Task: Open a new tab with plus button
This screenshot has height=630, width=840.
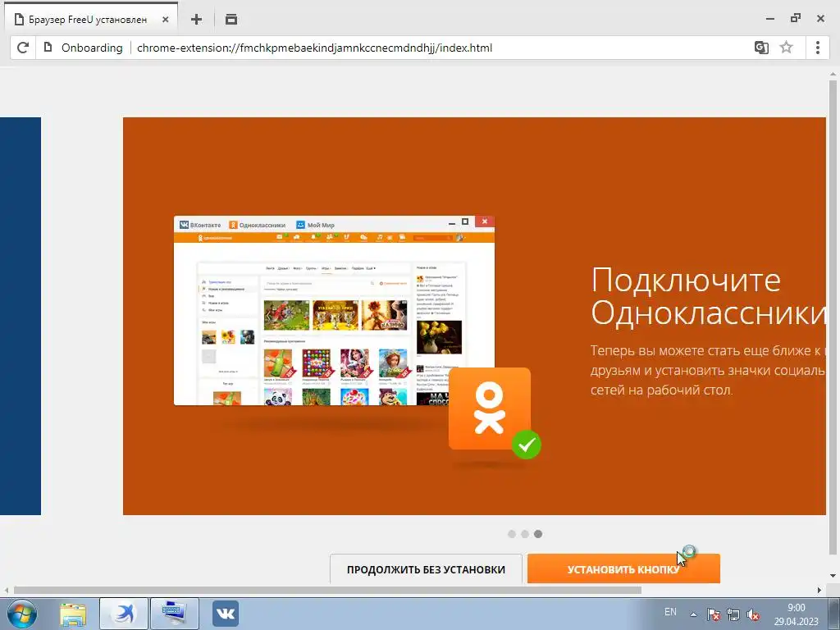Action: [197, 20]
